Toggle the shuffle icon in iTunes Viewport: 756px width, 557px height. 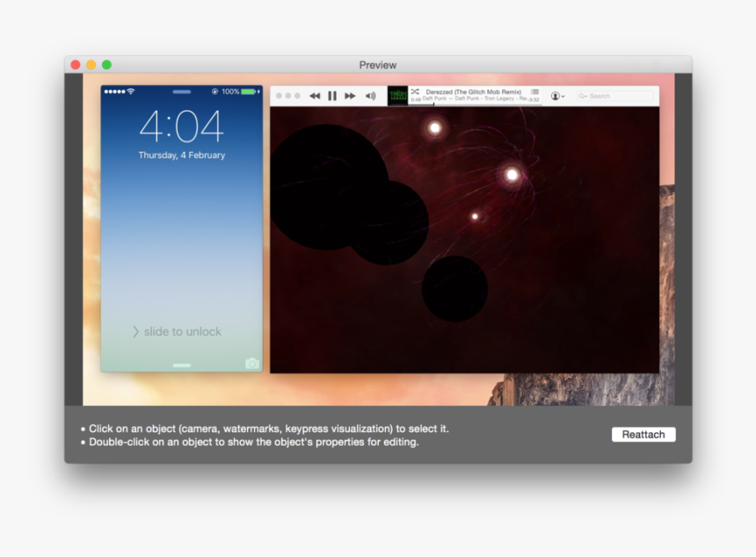(x=415, y=91)
